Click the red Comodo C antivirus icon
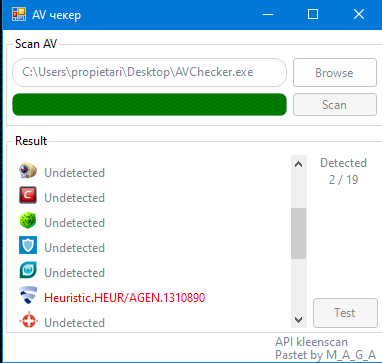382x363 pixels. pyautogui.click(x=28, y=195)
